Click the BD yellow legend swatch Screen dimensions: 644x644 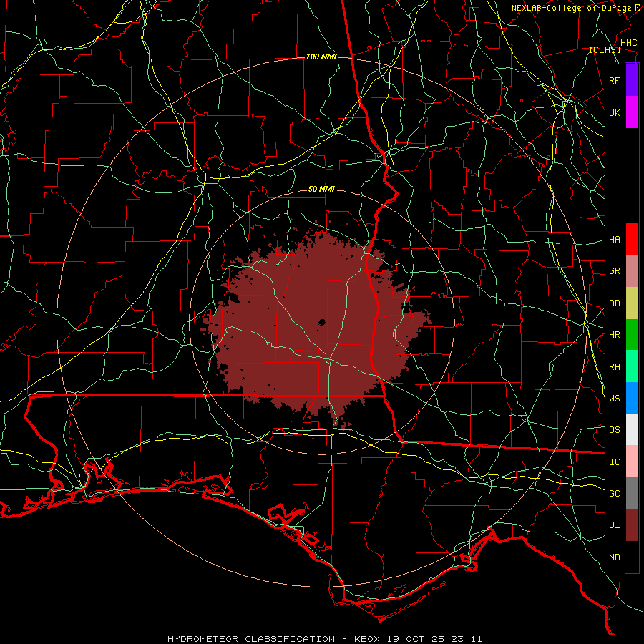(632, 303)
